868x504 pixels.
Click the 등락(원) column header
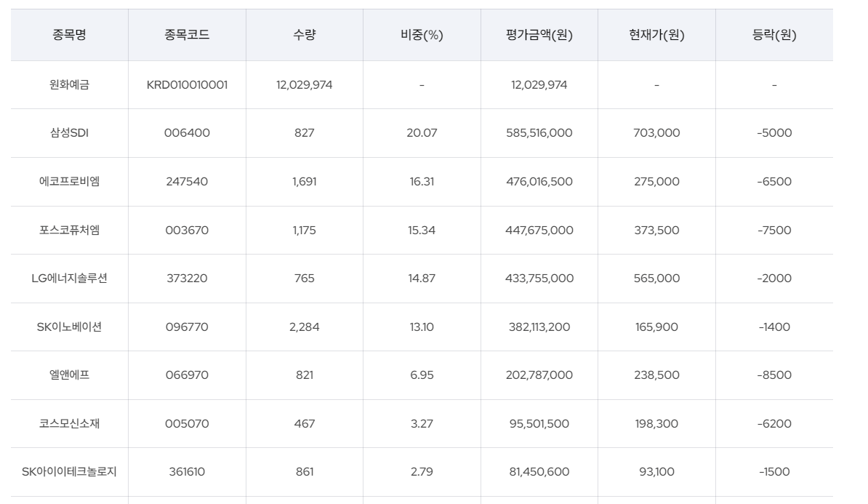point(774,35)
